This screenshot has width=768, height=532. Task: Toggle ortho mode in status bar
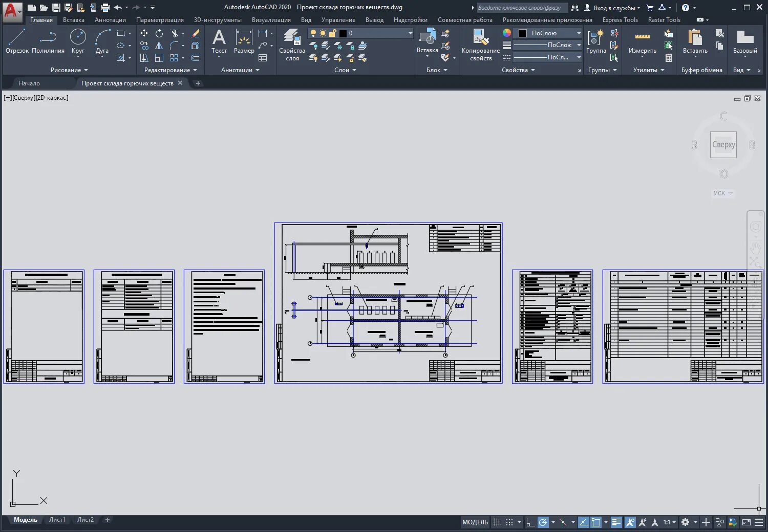point(530,522)
